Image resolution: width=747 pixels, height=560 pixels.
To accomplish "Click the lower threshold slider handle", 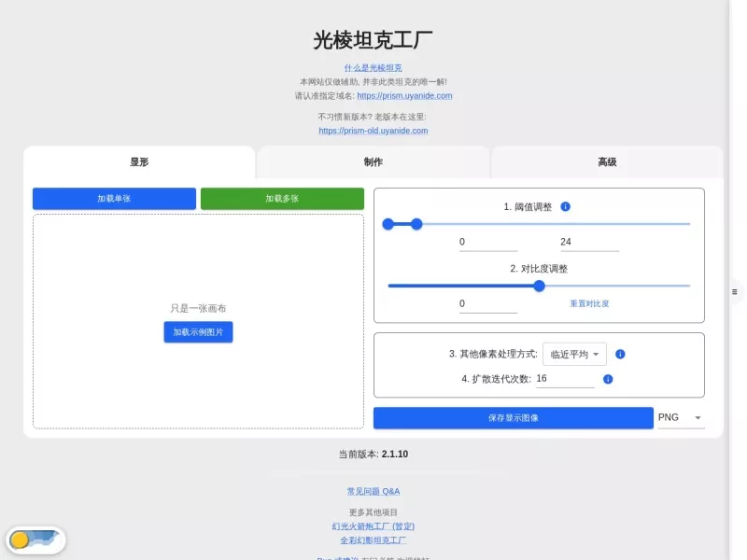I will [388, 224].
